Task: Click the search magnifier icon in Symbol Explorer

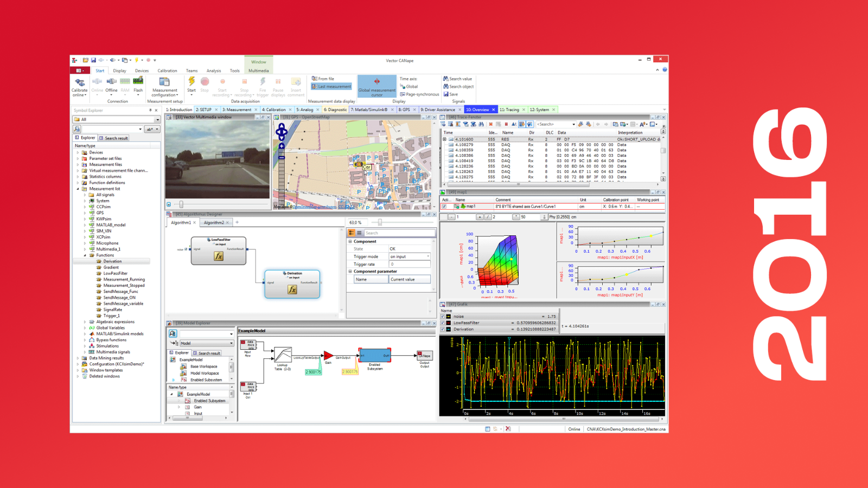Action: pyautogui.click(x=77, y=129)
